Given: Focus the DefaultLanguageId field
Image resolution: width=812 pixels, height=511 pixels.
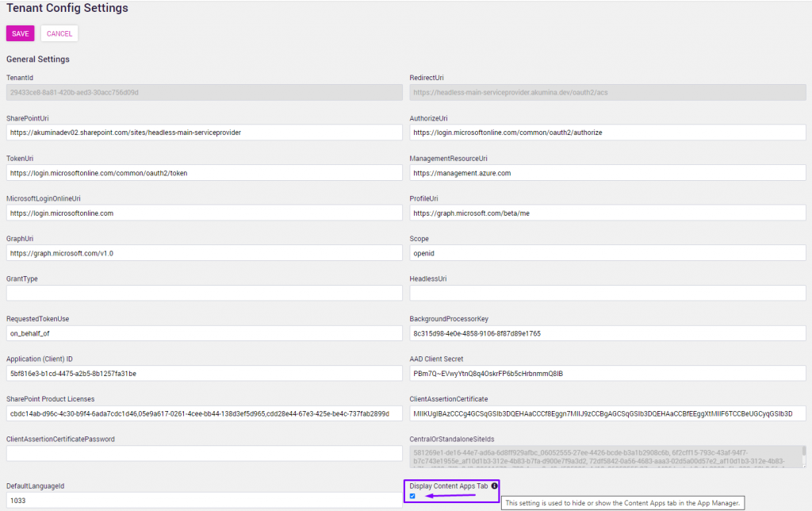Looking at the screenshot, I should pos(204,501).
